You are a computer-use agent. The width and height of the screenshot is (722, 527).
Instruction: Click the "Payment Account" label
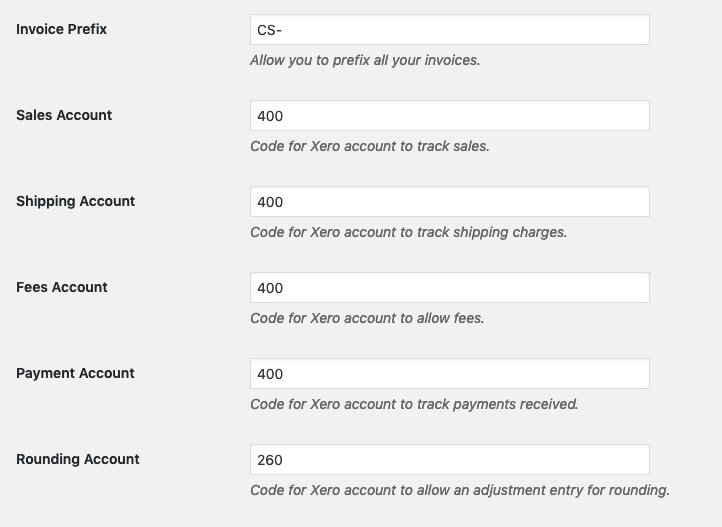click(x=75, y=373)
